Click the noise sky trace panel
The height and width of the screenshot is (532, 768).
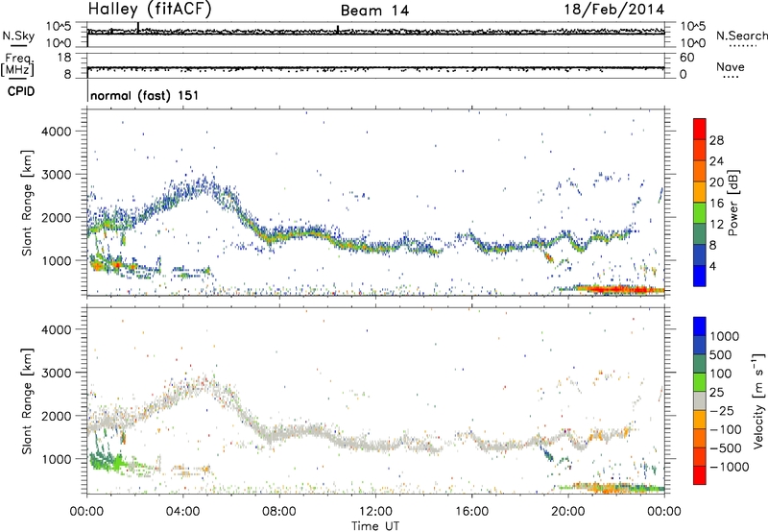click(x=375, y=35)
